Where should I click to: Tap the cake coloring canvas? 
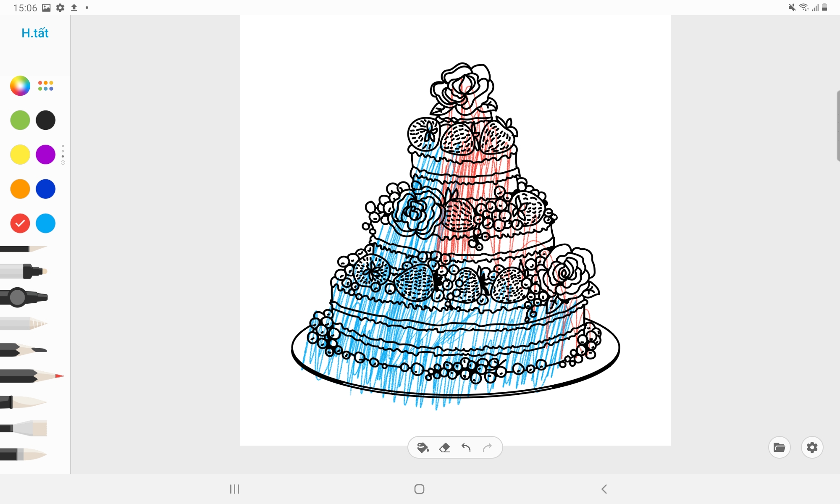coord(455,230)
